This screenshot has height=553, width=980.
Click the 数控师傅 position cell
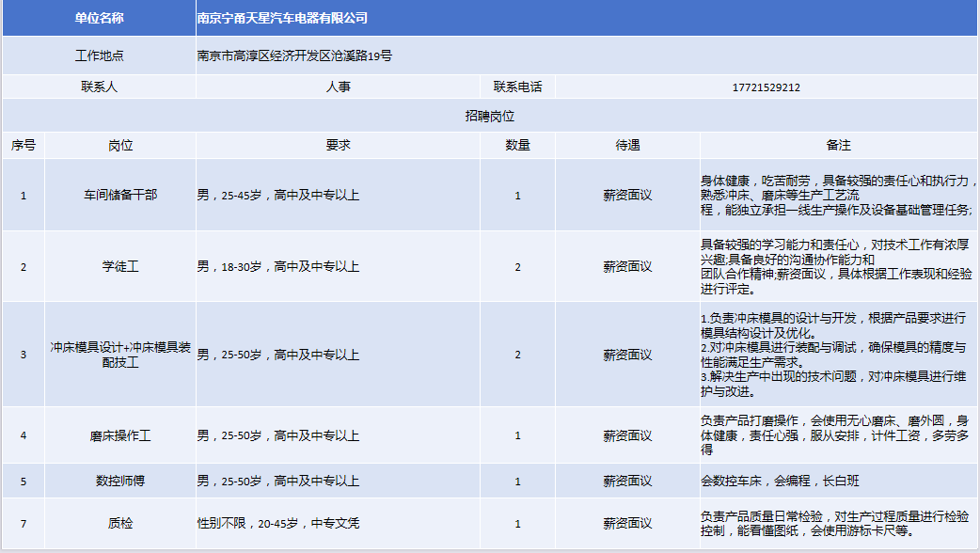(120, 481)
